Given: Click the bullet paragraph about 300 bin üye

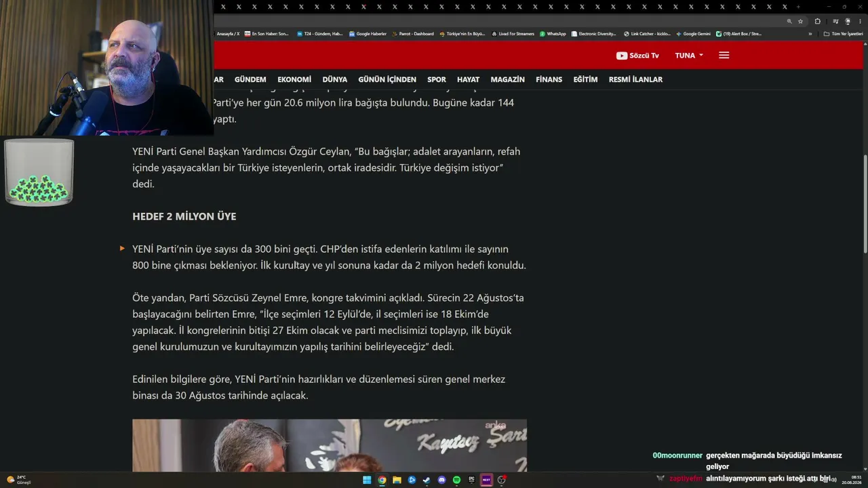Looking at the screenshot, I should [x=329, y=257].
